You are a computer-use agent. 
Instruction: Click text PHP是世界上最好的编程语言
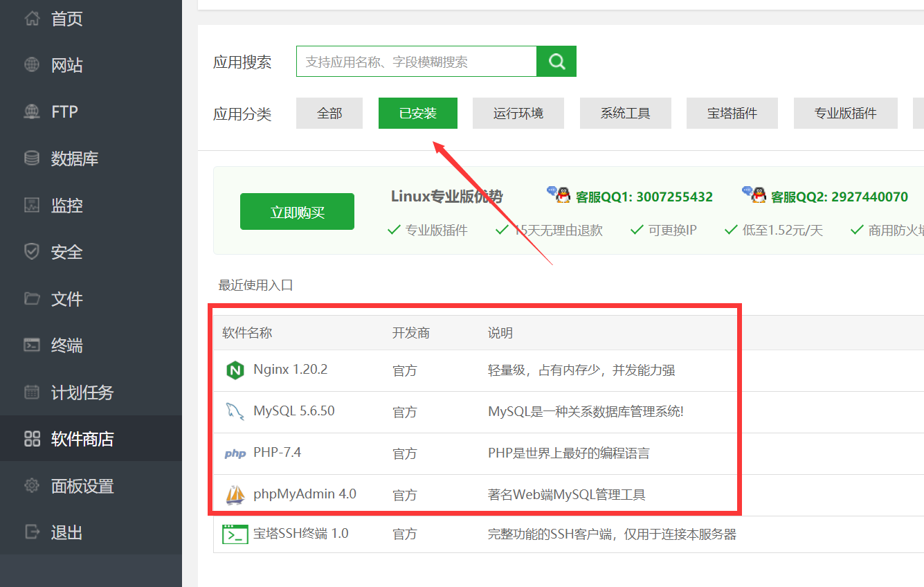coord(569,453)
